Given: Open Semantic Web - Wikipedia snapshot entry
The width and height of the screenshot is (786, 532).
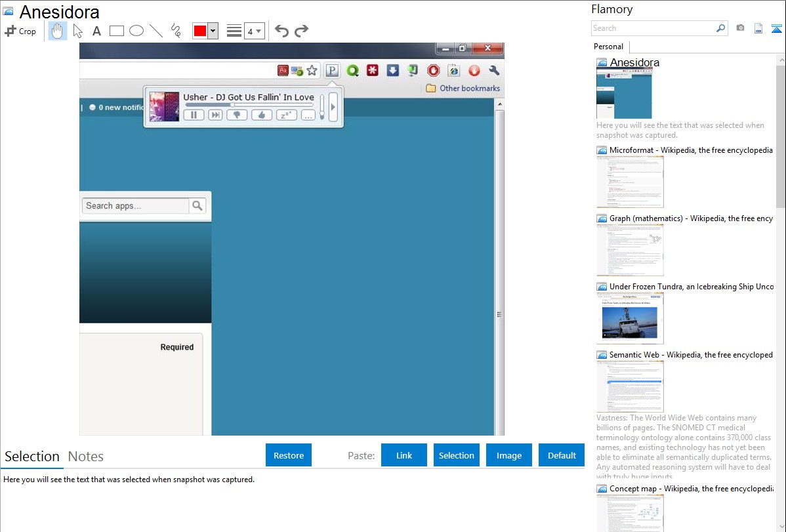Looking at the screenshot, I should pyautogui.click(x=691, y=354).
